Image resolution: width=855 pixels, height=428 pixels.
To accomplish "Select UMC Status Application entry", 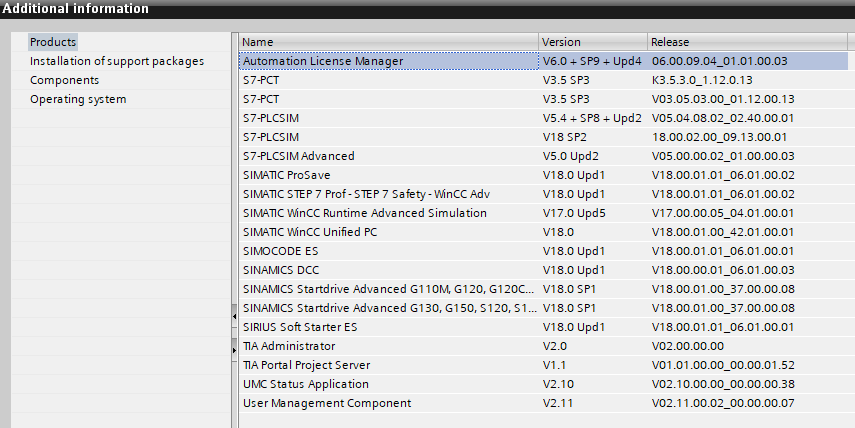I will coord(305,384).
